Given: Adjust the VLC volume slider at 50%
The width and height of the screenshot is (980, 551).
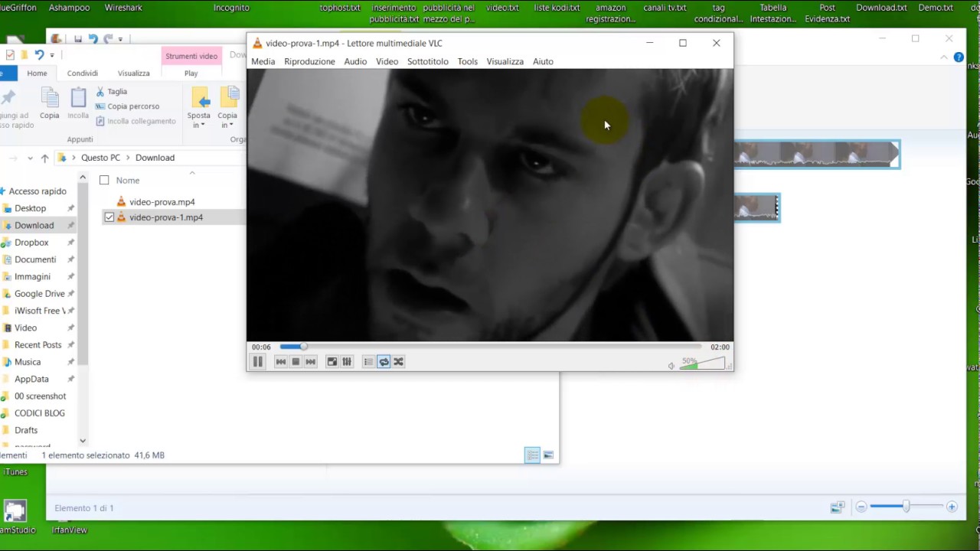Looking at the screenshot, I should pos(701,363).
